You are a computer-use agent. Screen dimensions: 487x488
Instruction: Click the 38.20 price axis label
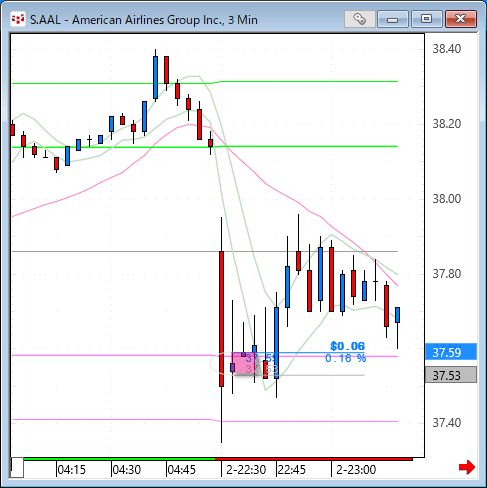[447, 124]
